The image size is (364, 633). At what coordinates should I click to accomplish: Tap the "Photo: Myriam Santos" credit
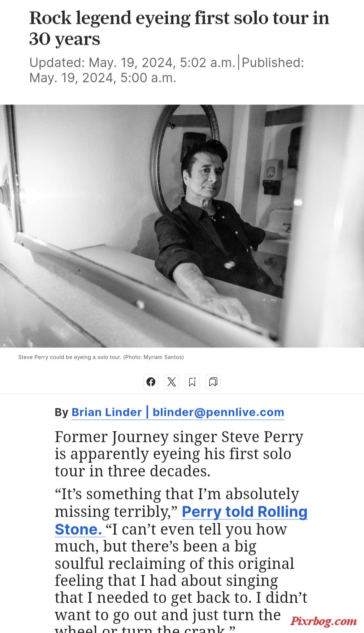point(153,357)
